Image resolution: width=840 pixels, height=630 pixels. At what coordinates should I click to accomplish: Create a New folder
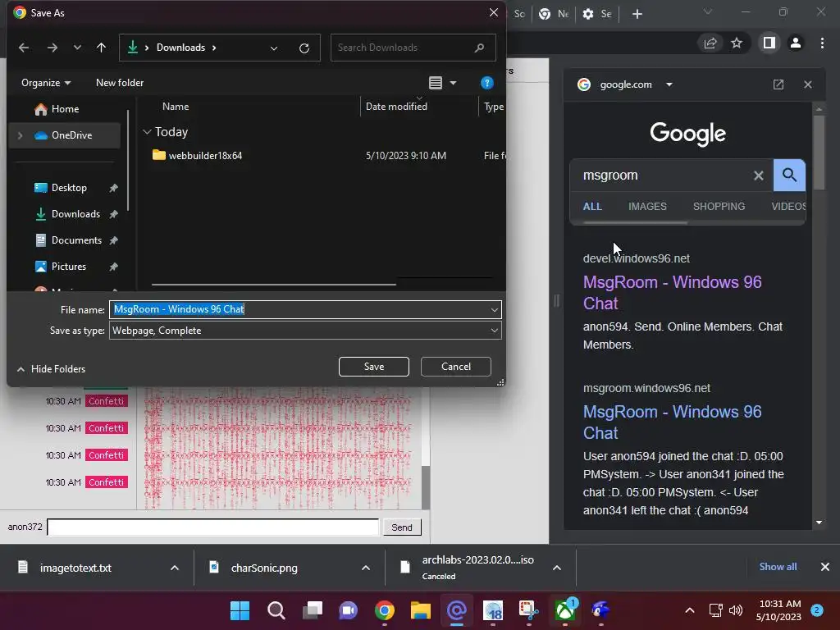tap(120, 83)
